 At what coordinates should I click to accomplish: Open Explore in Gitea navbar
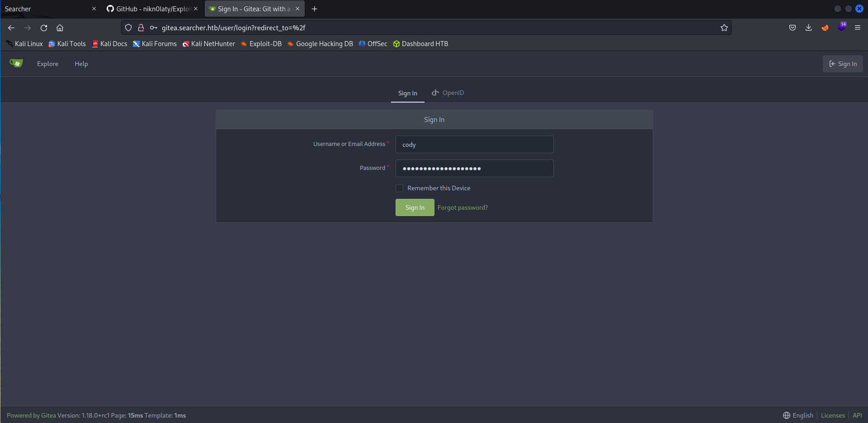point(47,64)
